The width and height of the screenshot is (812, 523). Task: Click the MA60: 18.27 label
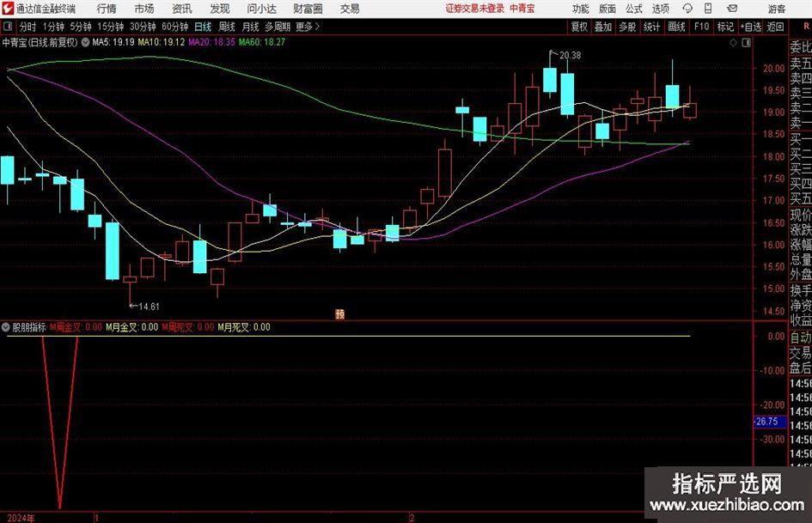coord(261,42)
